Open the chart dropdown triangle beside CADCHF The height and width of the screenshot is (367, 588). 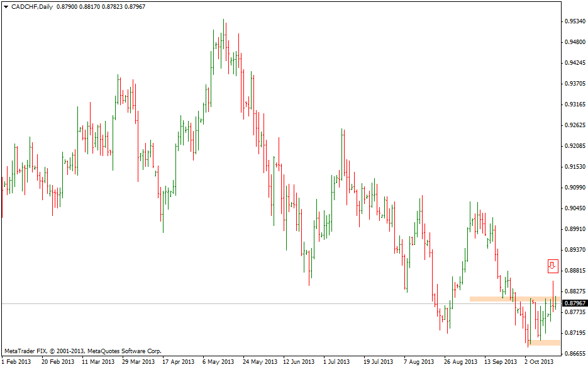(x=6, y=6)
